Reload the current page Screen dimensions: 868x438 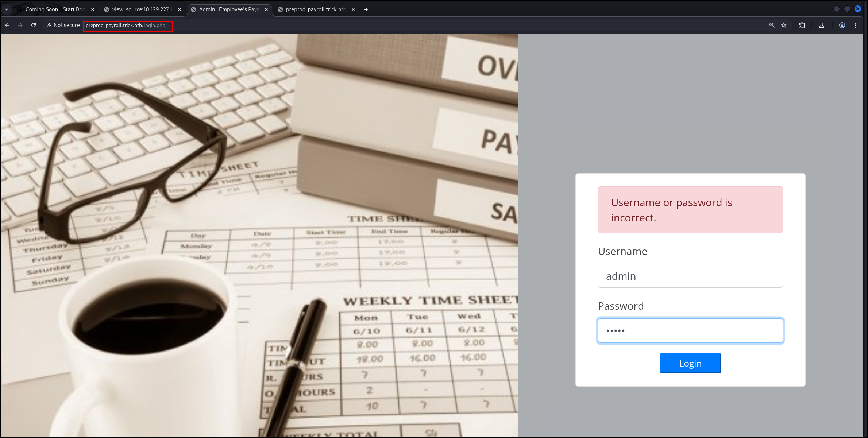pos(34,25)
